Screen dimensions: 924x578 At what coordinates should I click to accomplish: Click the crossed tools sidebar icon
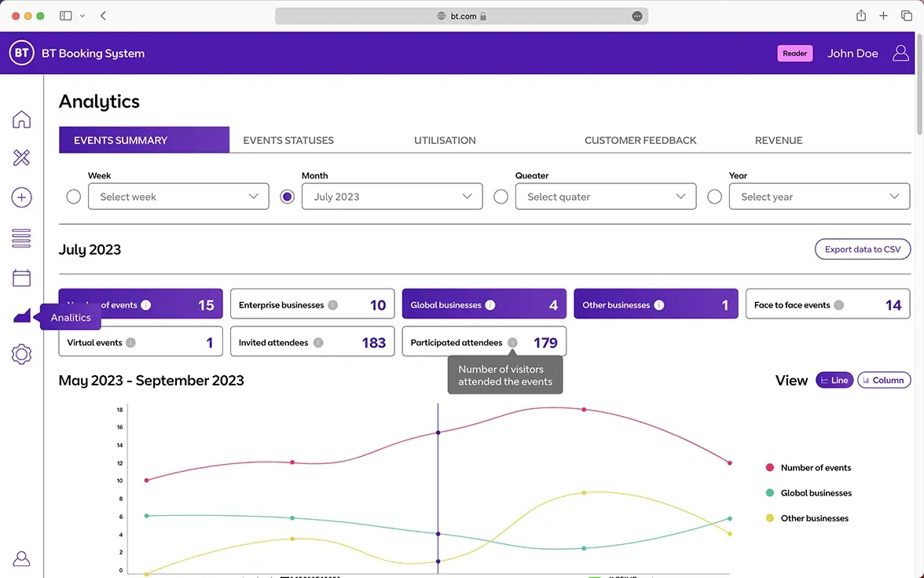(21, 158)
